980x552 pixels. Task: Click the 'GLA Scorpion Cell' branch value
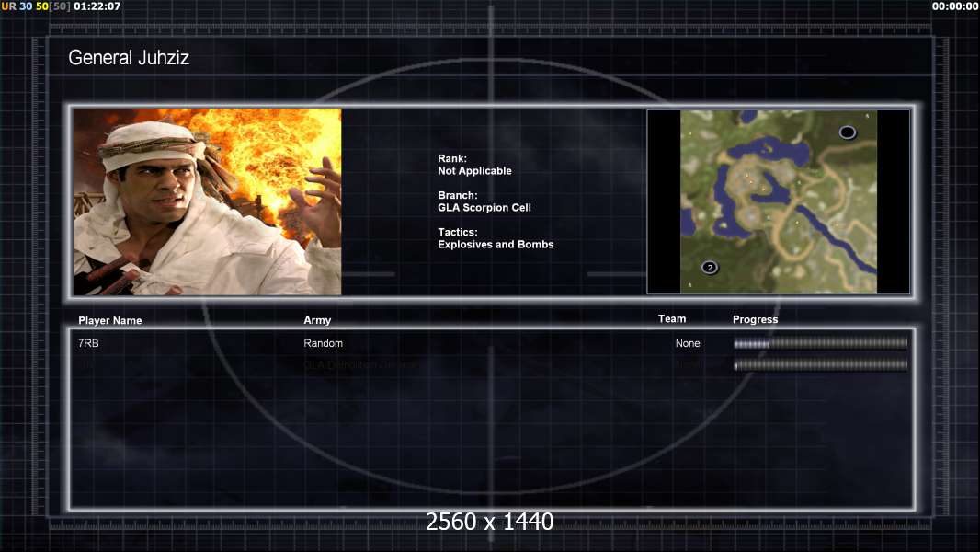click(x=484, y=208)
